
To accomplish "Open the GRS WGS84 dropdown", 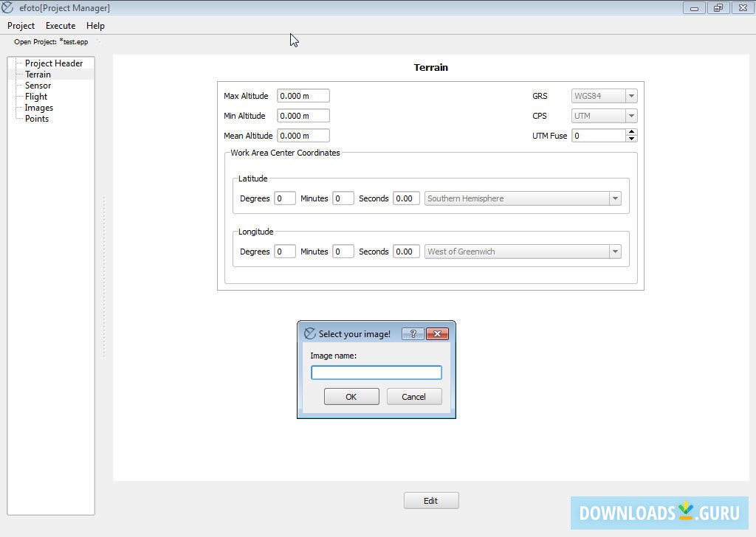I will pos(604,96).
